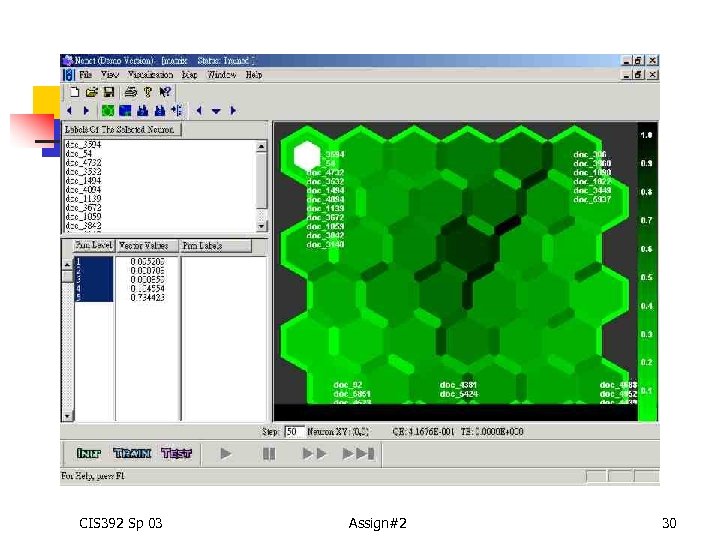Open the Window menu
Image resolution: width=720 pixels, height=540 pixels.
click(x=221, y=74)
